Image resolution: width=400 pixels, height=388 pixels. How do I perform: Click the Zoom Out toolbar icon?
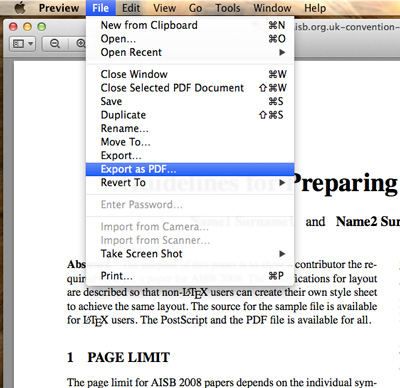(55, 44)
